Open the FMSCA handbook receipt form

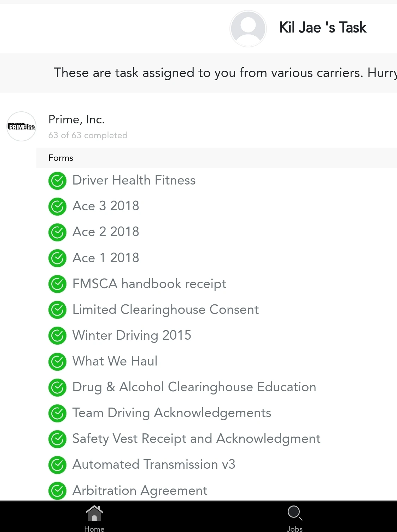(x=149, y=284)
